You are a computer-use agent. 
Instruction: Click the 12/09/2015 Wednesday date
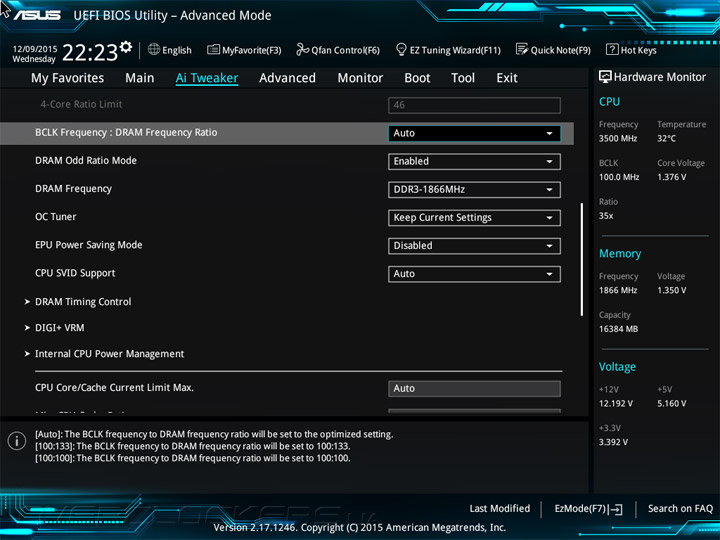[34, 54]
